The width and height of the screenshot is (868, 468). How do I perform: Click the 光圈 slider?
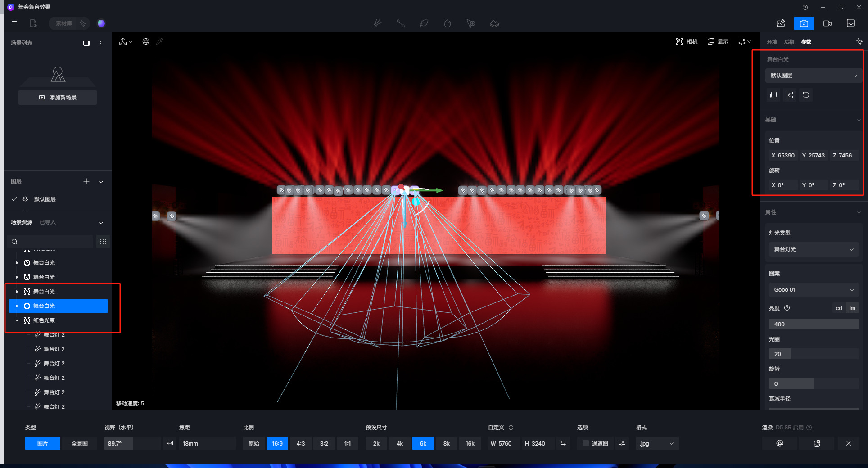click(x=813, y=354)
